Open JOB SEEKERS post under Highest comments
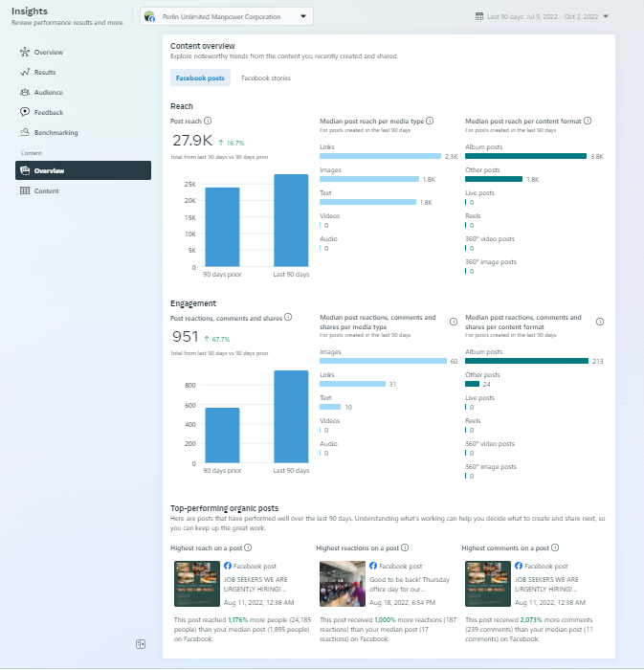The image size is (644, 670). point(546,584)
